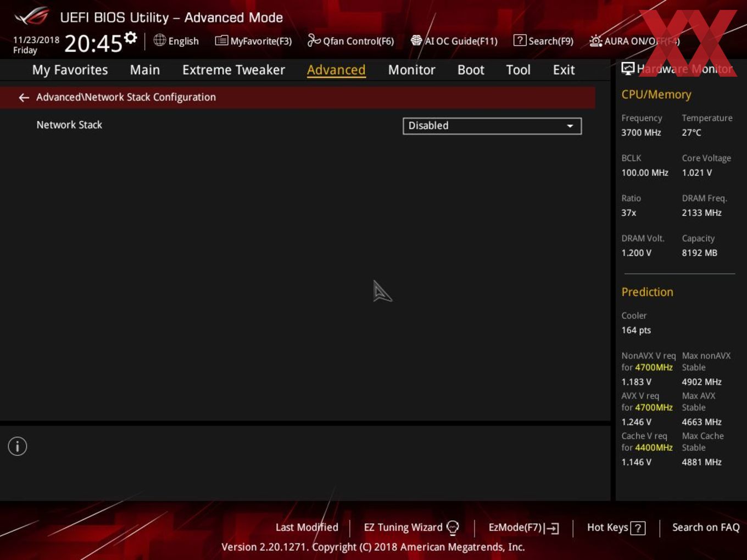This screenshot has width=747, height=560.
Task: Click the AURA light bulb icon
Action: pyautogui.click(x=595, y=41)
